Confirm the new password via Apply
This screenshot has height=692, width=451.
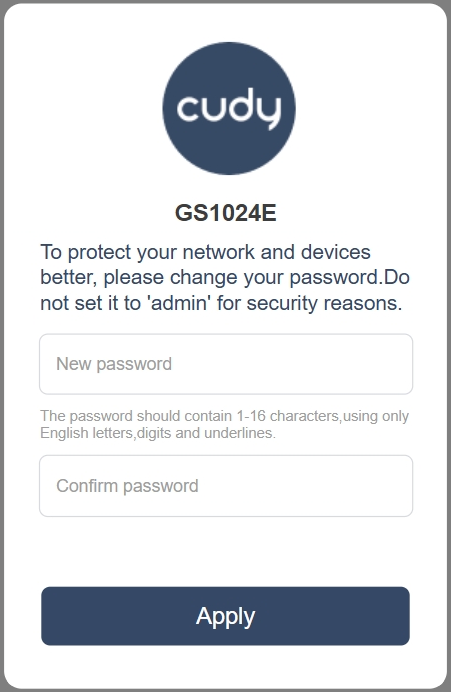click(226, 616)
